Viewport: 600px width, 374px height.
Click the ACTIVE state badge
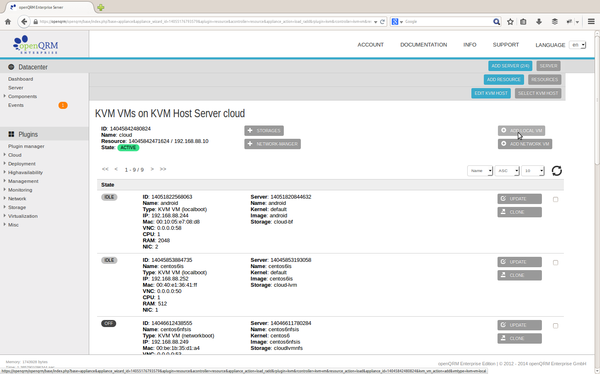(x=128, y=148)
